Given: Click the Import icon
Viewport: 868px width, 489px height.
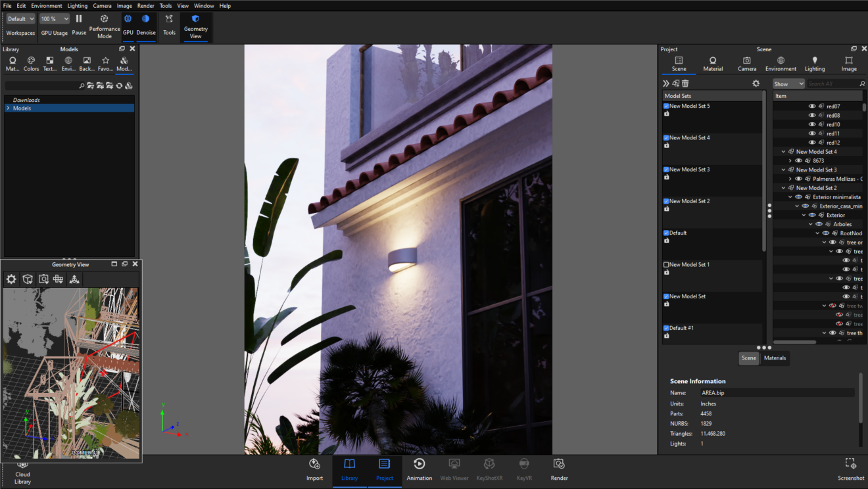Looking at the screenshot, I should 314,469.
